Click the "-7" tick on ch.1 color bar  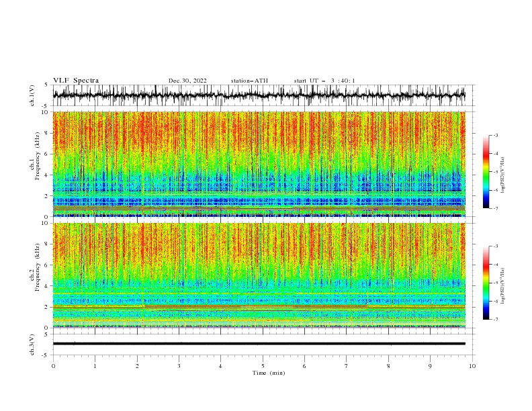pos(495,208)
